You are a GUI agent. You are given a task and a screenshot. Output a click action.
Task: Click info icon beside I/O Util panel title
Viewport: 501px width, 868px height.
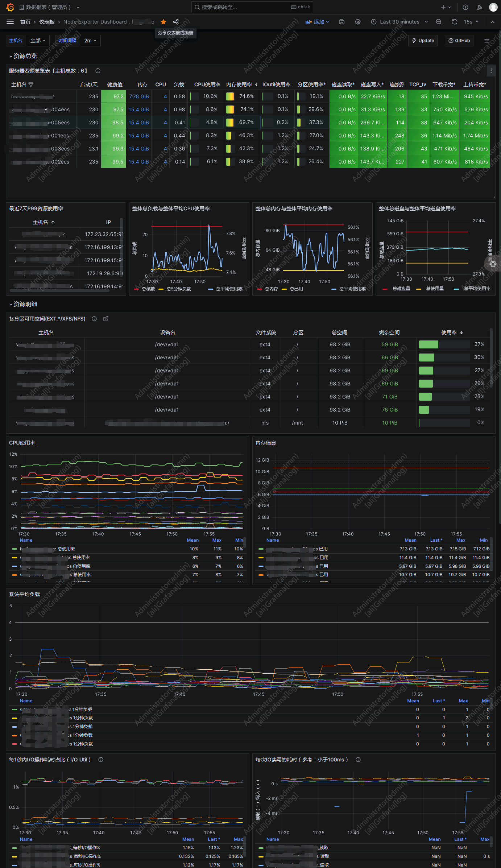[x=101, y=760]
